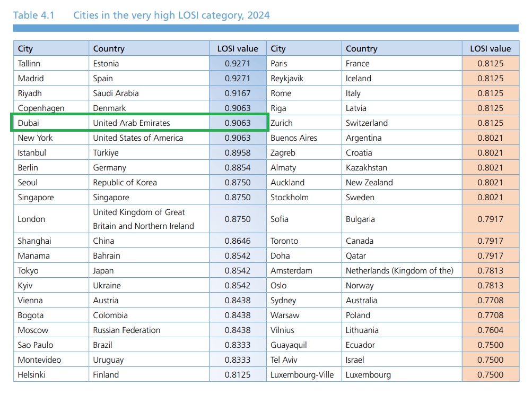Click the Istanbul city cell
532x393 pixels.
[x=32, y=152]
